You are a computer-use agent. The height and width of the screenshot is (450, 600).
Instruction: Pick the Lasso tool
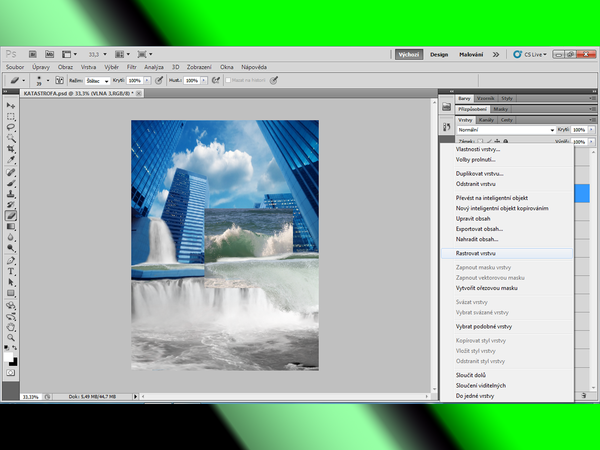point(11,127)
